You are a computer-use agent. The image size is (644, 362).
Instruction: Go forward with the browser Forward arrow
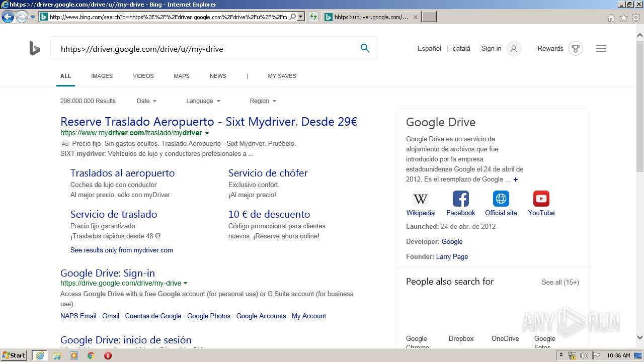22,17
